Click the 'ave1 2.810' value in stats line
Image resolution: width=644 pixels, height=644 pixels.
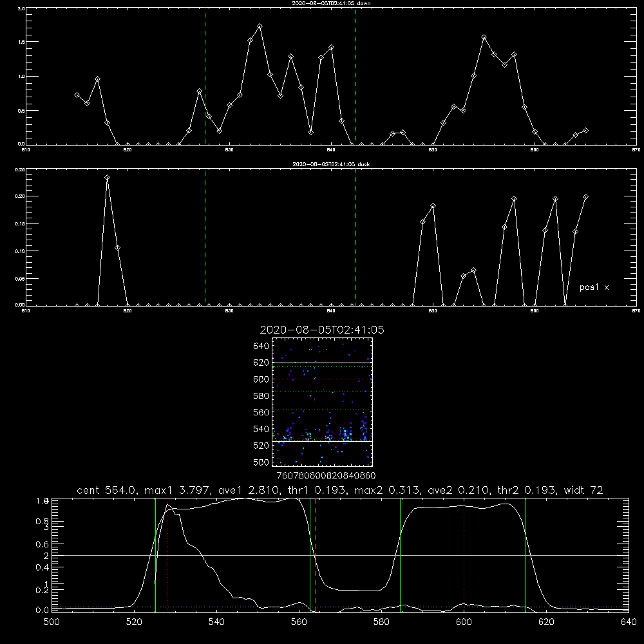coord(249,490)
